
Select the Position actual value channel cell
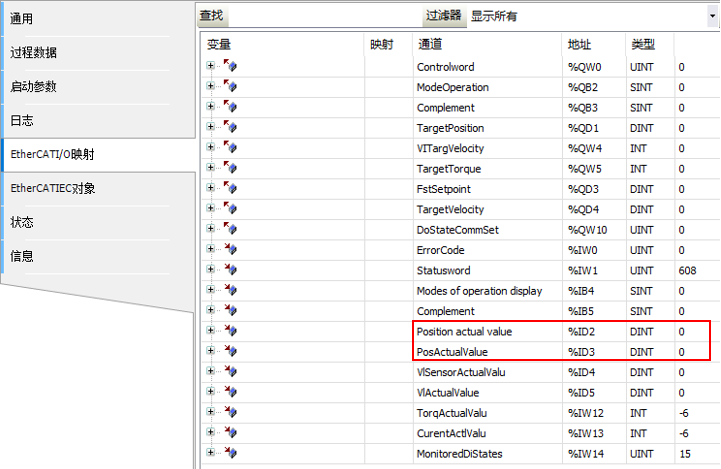click(x=487, y=332)
